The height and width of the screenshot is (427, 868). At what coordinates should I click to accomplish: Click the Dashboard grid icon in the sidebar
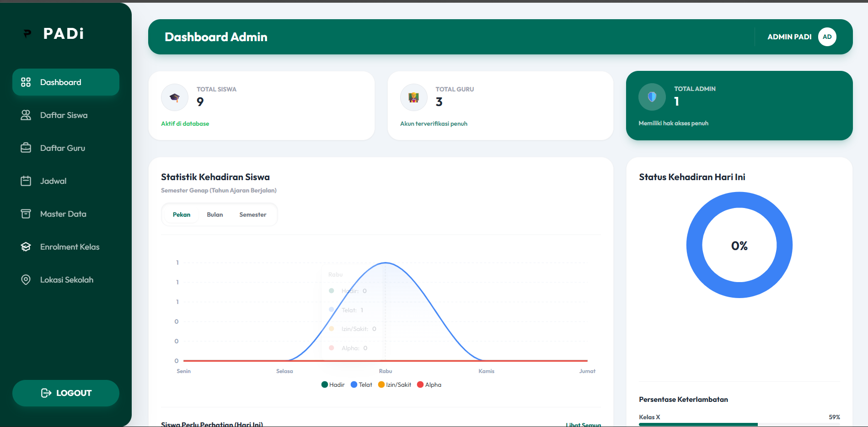point(26,82)
